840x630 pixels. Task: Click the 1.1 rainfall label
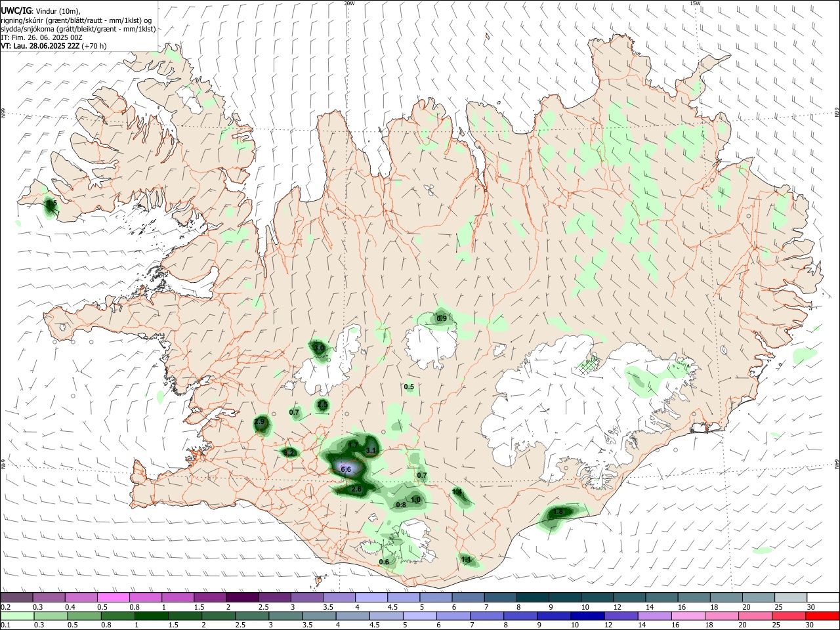tap(466, 560)
